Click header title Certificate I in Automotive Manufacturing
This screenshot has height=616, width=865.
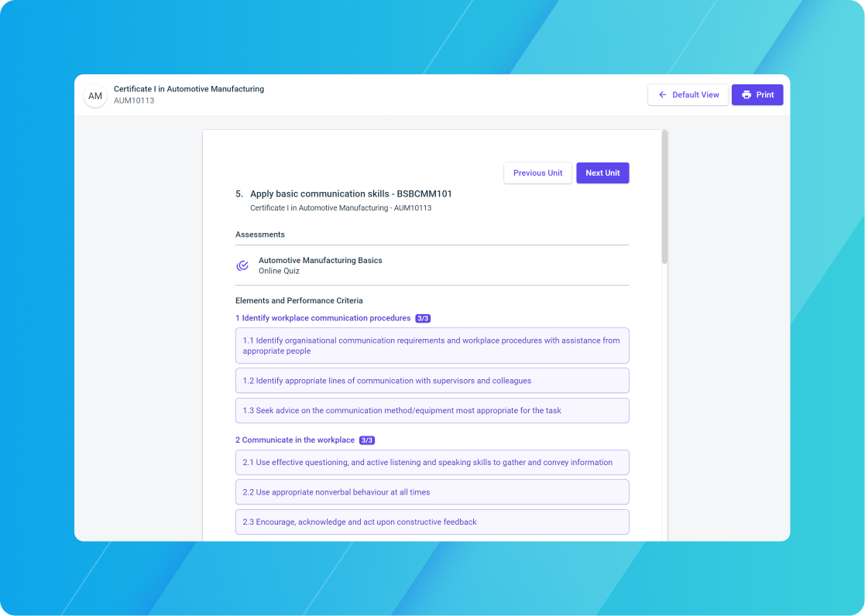[189, 89]
